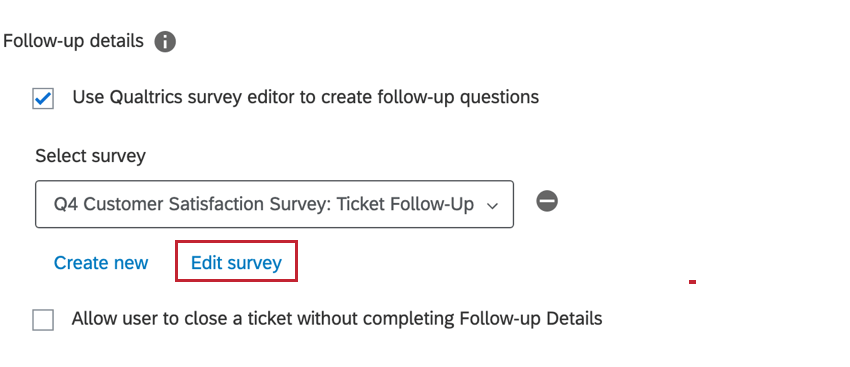The height and width of the screenshot is (367, 850).
Task: Click the Create new link
Action: (x=101, y=263)
